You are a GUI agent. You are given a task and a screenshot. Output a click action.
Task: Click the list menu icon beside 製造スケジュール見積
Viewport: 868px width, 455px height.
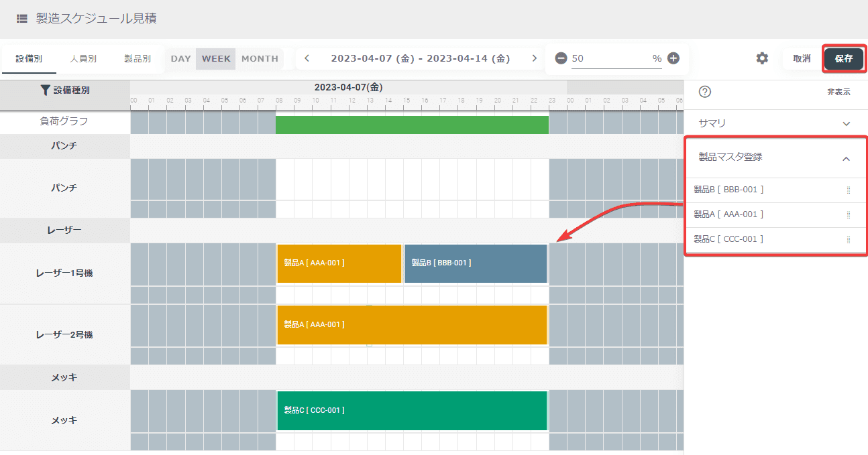22,19
